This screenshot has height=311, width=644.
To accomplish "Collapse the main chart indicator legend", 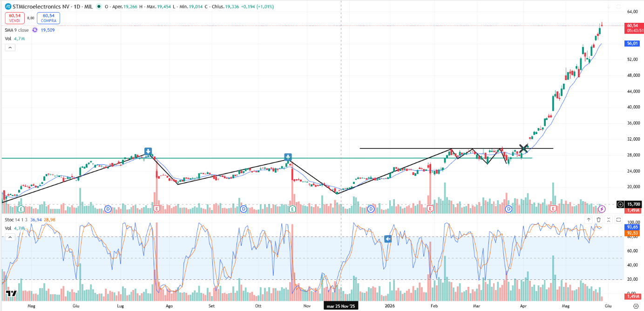I will (10, 47).
